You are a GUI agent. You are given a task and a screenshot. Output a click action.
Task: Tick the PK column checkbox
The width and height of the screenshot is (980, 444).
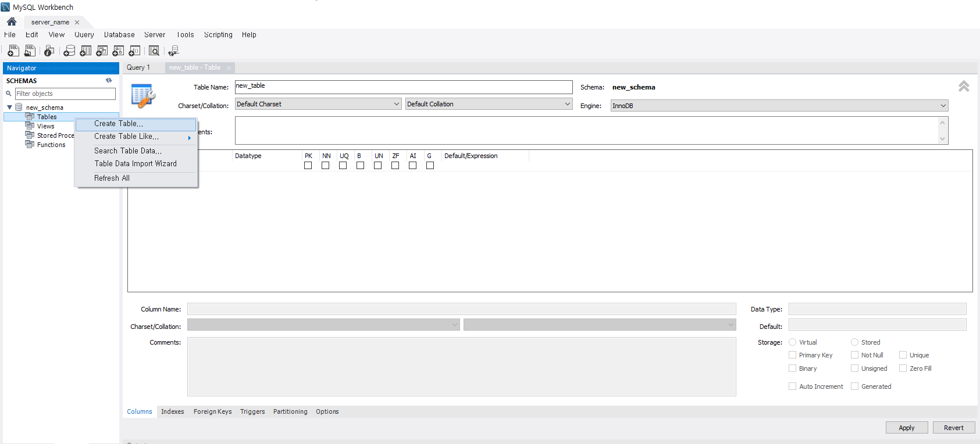308,166
